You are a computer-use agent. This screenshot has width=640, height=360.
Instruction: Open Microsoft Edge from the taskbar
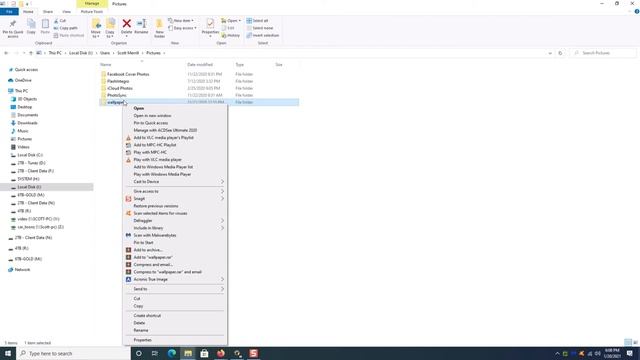pyautogui.click(x=172, y=353)
